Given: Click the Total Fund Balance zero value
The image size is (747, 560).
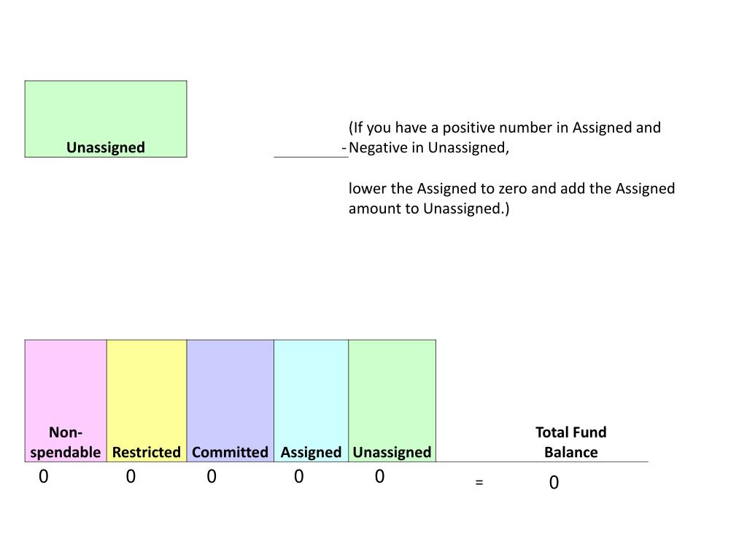Looking at the screenshot, I should click(554, 483).
